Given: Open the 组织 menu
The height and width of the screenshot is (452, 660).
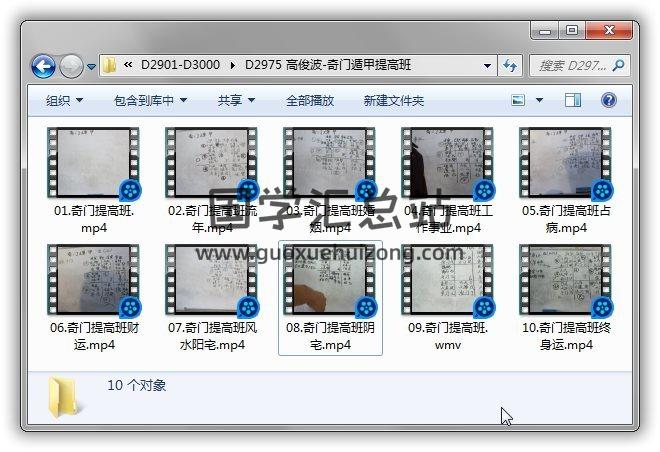Looking at the screenshot, I should [x=64, y=100].
